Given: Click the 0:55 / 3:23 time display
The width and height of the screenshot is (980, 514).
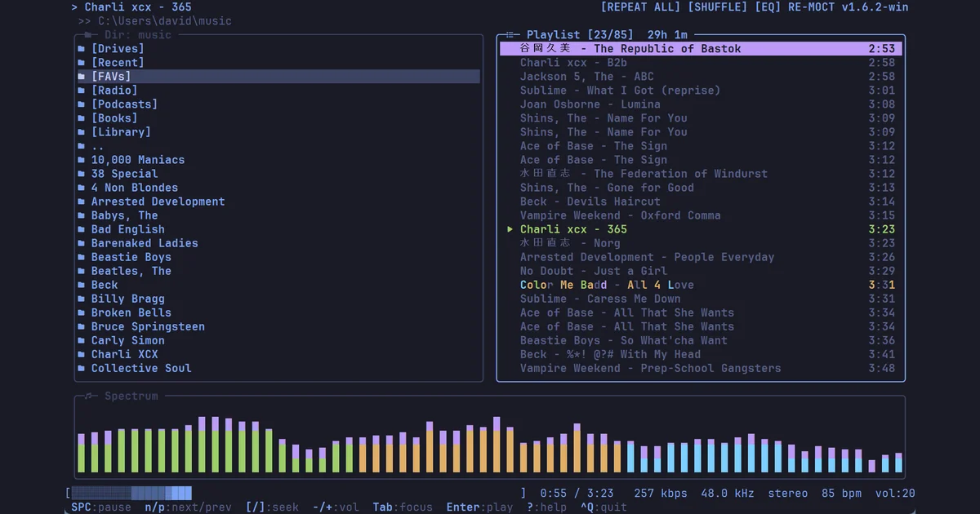Looking at the screenshot, I should [577, 494].
